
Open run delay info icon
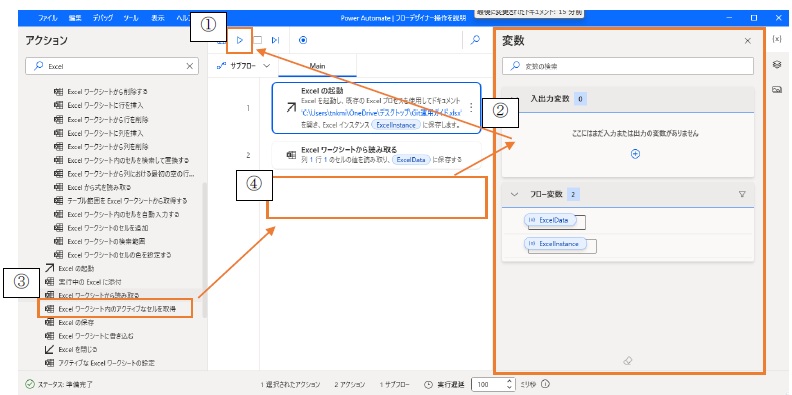click(546, 384)
